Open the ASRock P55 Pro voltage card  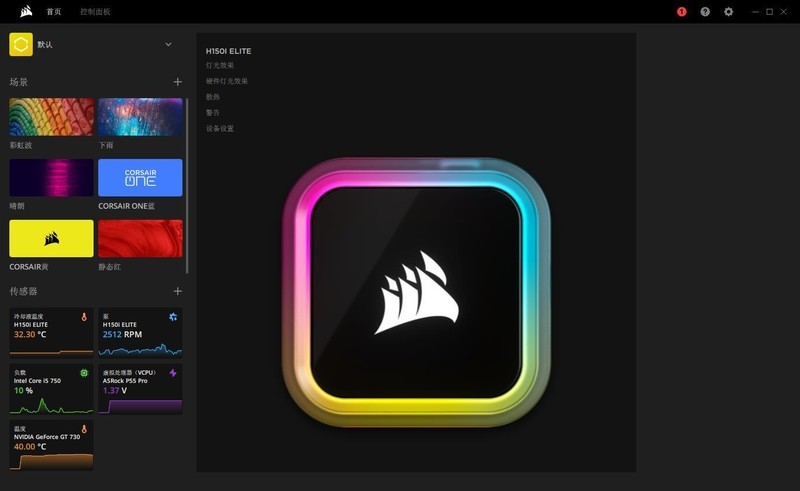[x=140, y=389]
